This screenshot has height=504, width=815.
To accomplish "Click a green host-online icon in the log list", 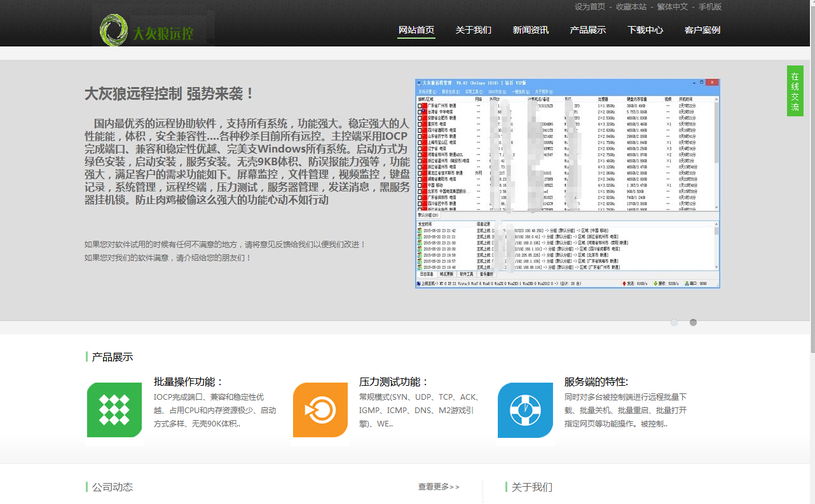I will tap(420, 231).
